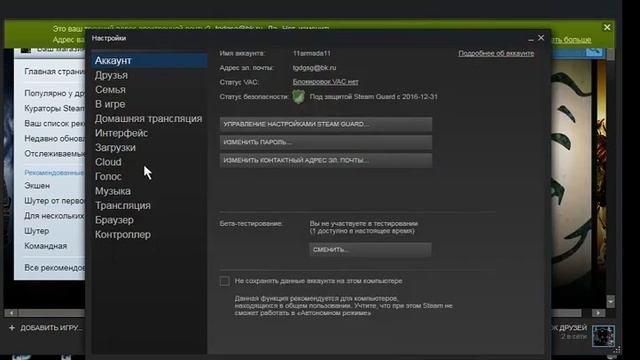Go to Интерфейс settings

pyautogui.click(x=121, y=133)
